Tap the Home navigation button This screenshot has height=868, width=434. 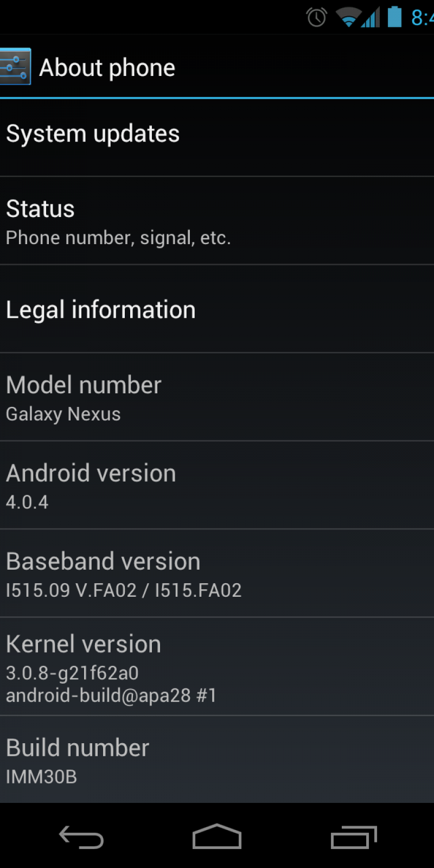coord(217,836)
